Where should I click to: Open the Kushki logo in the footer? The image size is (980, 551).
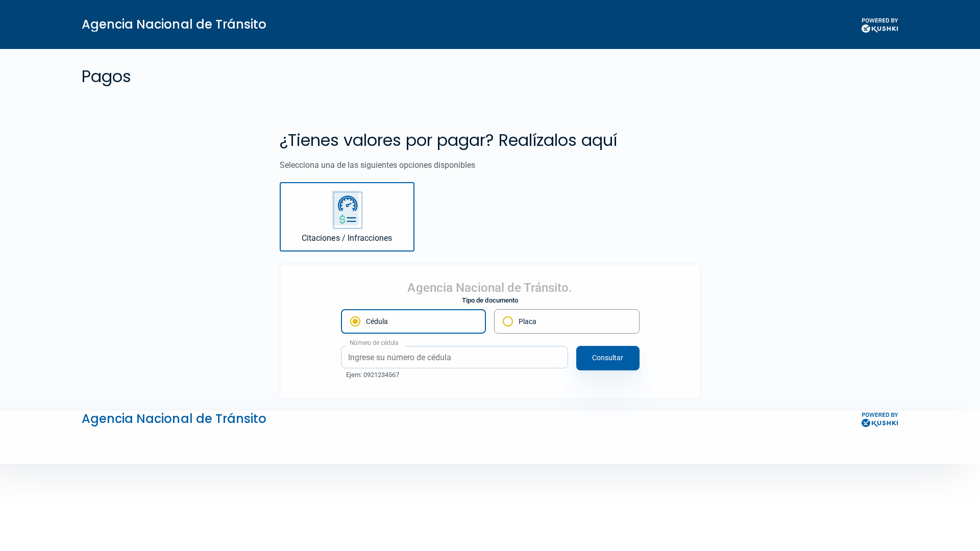click(879, 419)
